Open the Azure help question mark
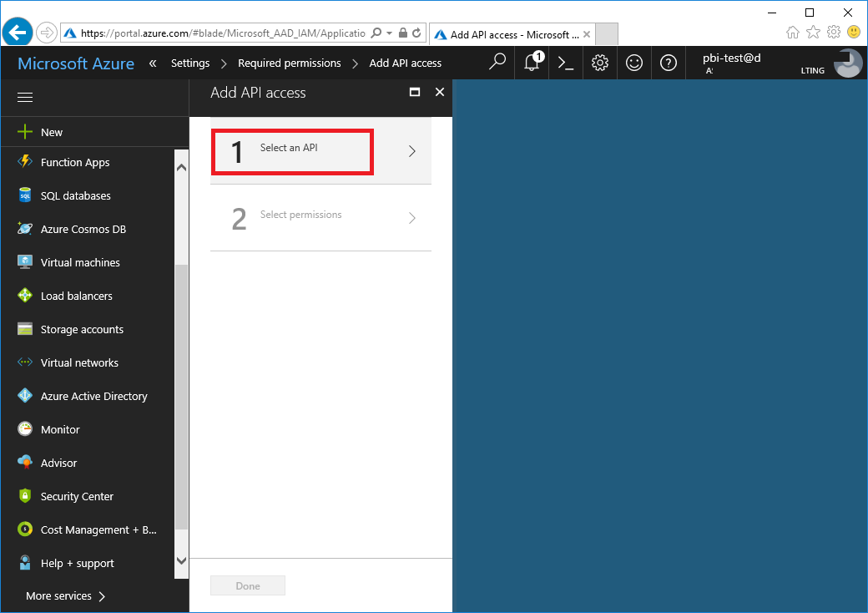Image resolution: width=868 pixels, height=613 pixels. (x=669, y=63)
